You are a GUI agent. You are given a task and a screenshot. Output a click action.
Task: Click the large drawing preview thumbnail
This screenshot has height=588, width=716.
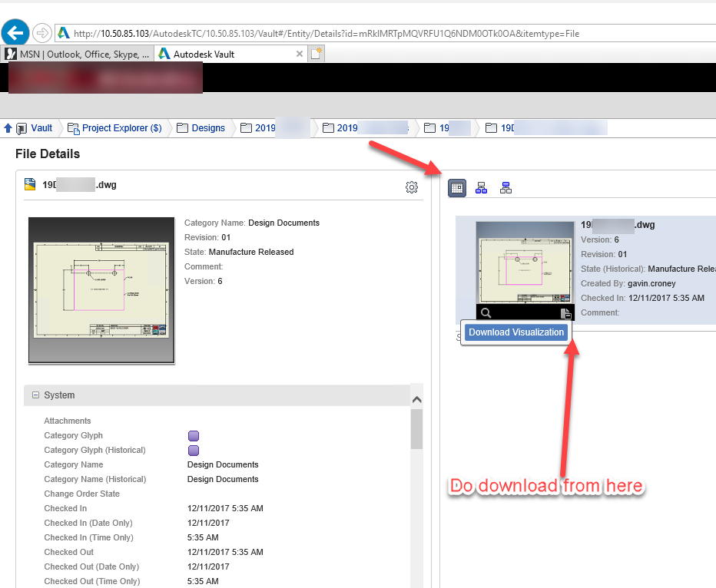click(x=101, y=290)
